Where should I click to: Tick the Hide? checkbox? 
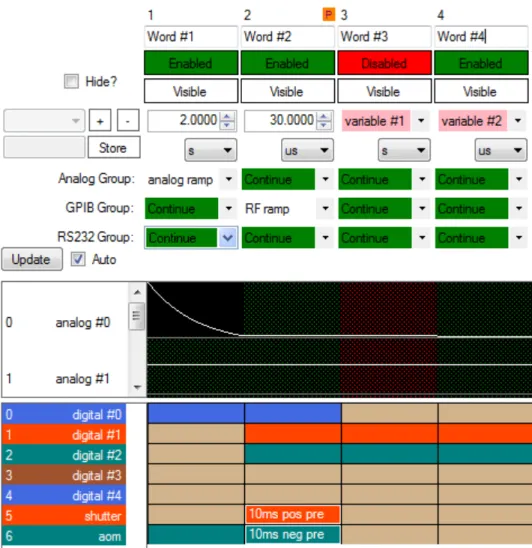coord(71,81)
